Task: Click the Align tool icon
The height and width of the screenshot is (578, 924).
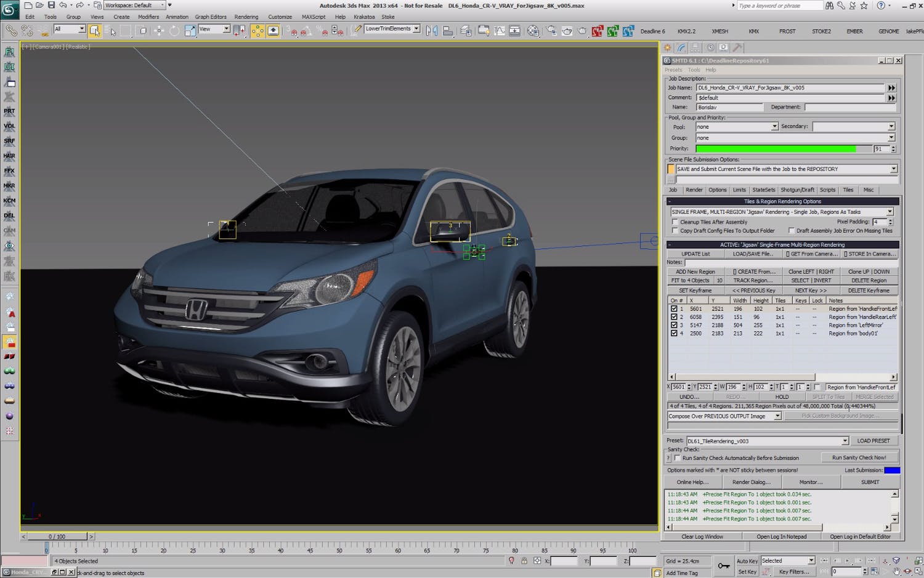Action: [x=448, y=30]
